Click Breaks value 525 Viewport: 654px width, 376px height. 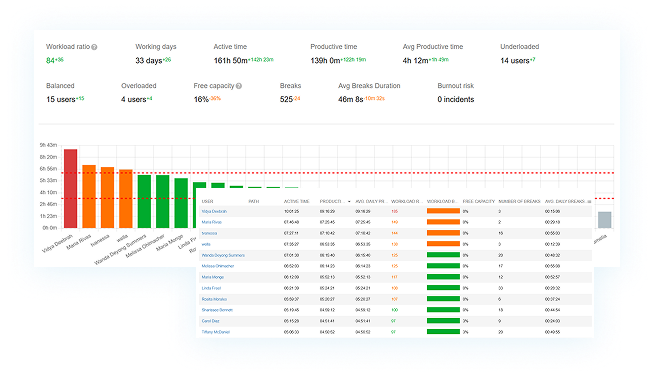point(286,100)
